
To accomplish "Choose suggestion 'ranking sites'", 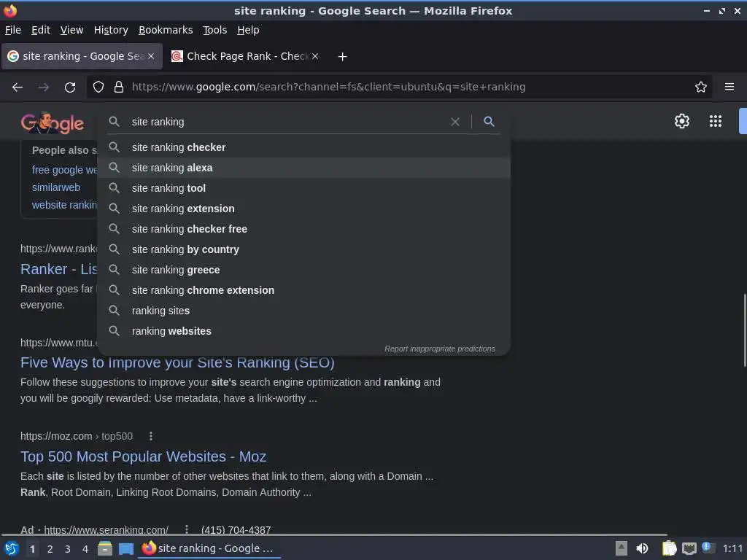I will click(304, 311).
